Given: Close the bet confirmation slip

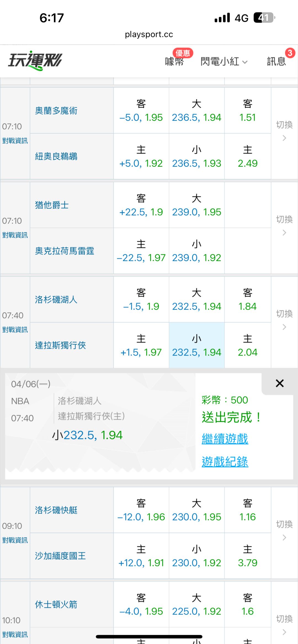Looking at the screenshot, I should (280, 383).
